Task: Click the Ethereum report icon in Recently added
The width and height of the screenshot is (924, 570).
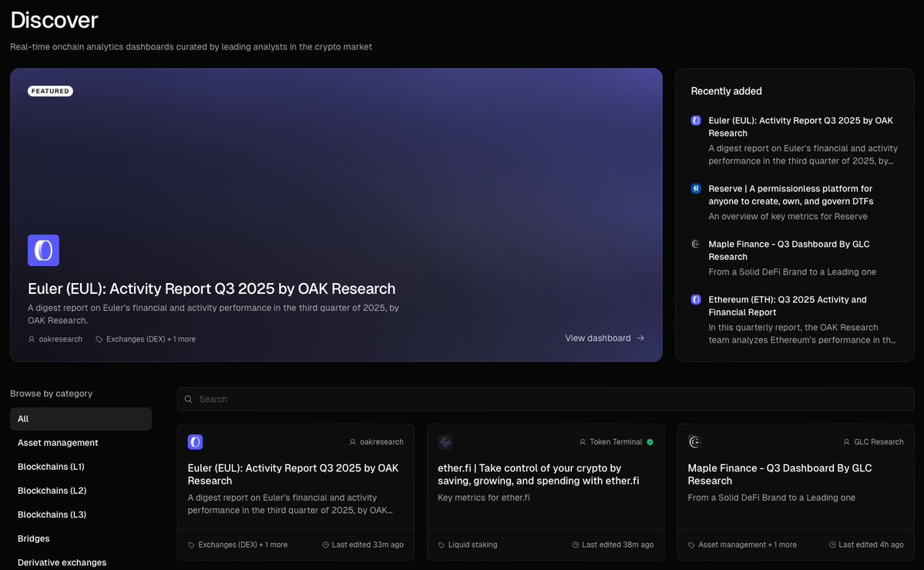Action: (696, 300)
